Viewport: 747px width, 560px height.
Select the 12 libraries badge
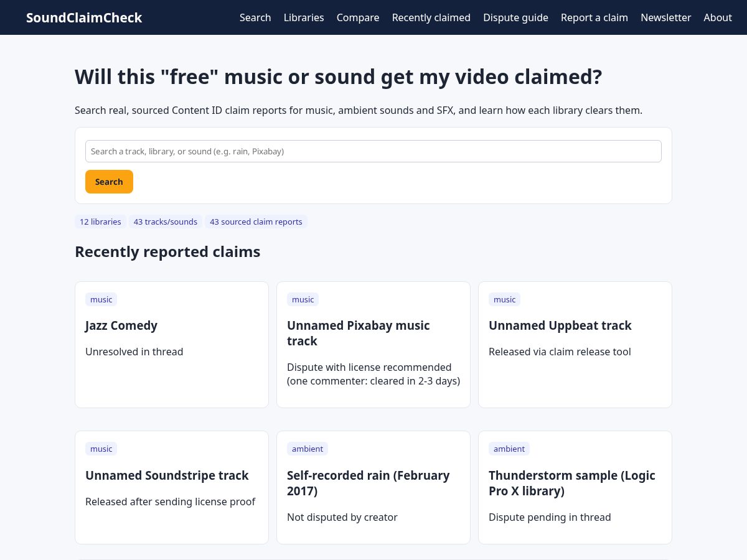click(100, 222)
